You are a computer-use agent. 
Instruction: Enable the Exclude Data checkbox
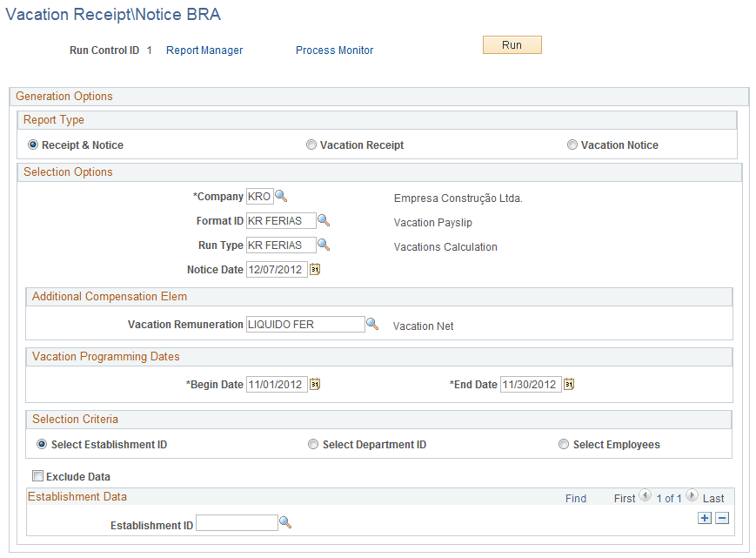tap(37, 476)
